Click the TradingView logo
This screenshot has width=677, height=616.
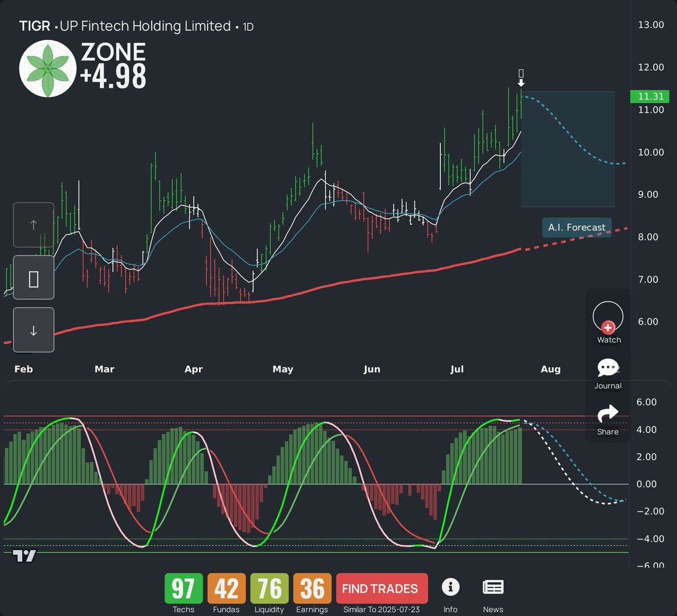click(x=24, y=556)
